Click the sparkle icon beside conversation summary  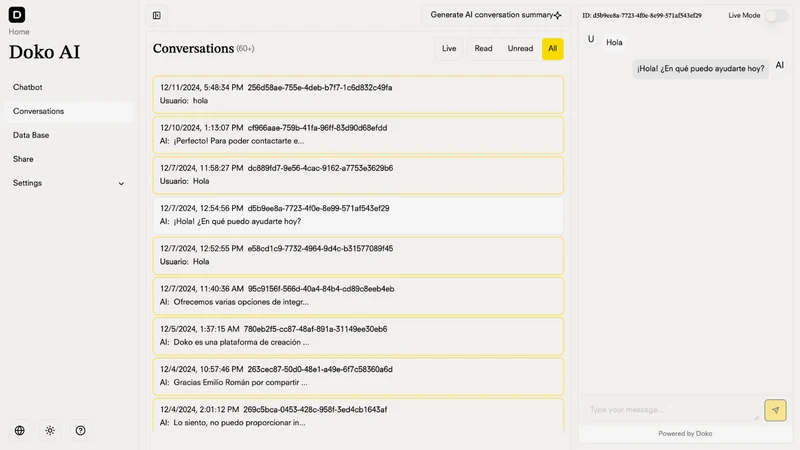(x=558, y=15)
